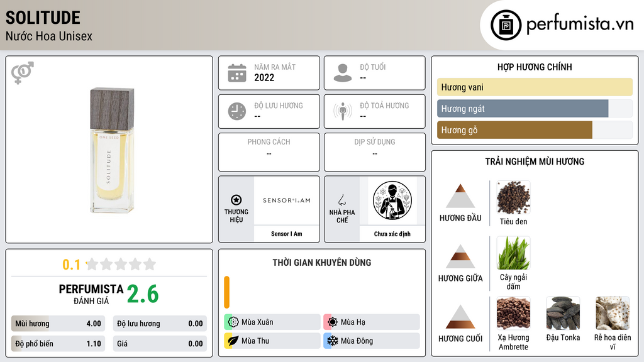Click the 0.1 user rating value
644x362 pixels.
[72, 265]
